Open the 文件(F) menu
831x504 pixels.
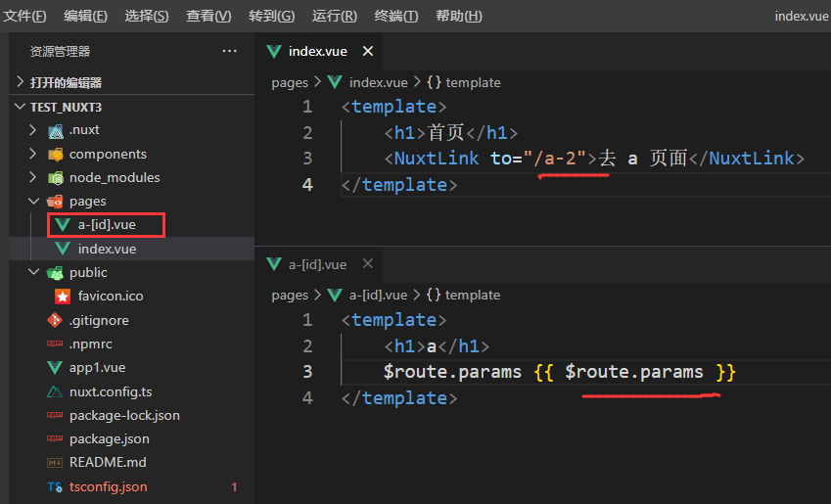[x=24, y=16]
